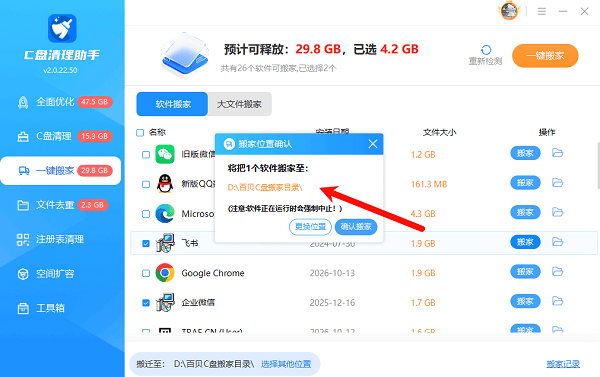Check the 新版QQ checkbox
This screenshot has height=377, width=600.
146,184
